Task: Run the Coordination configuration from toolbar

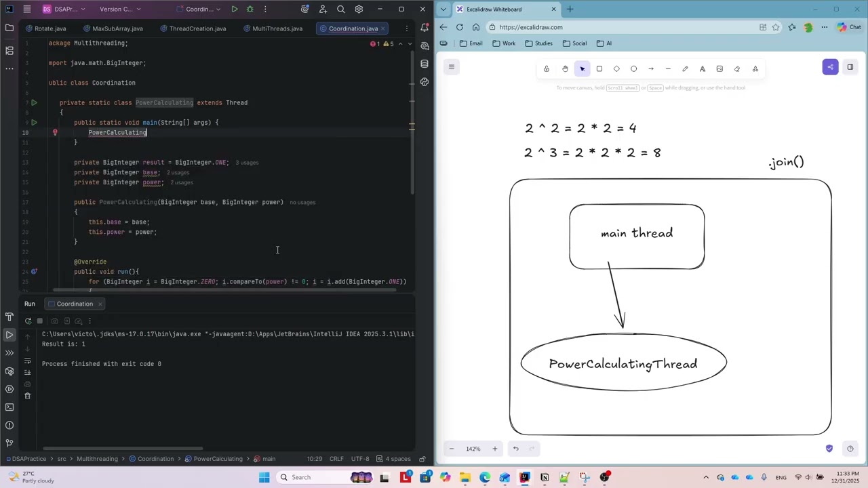Action: [x=234, y=9]
